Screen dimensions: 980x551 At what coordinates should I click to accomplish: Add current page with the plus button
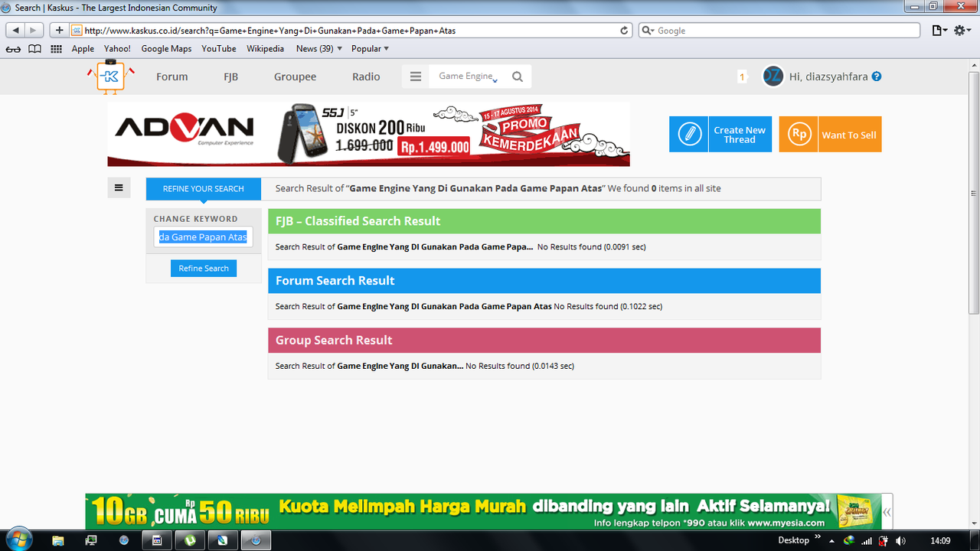[x=59, y=31]
